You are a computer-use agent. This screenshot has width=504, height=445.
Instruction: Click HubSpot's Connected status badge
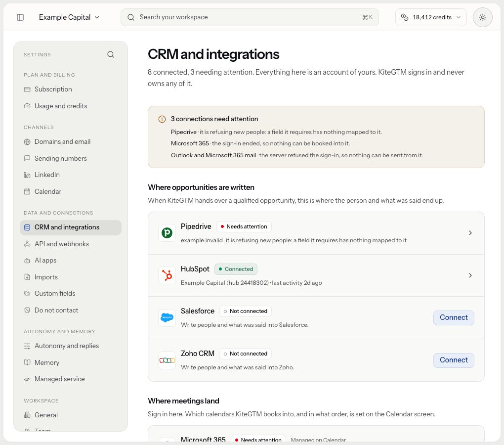point(236,269)
